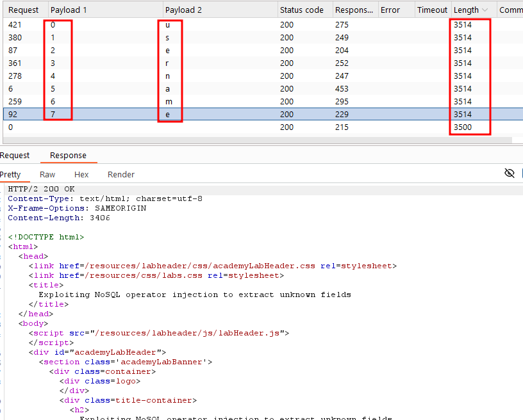523x420 pixels.
Task: Click response time value 295
Action: (342, 102)
